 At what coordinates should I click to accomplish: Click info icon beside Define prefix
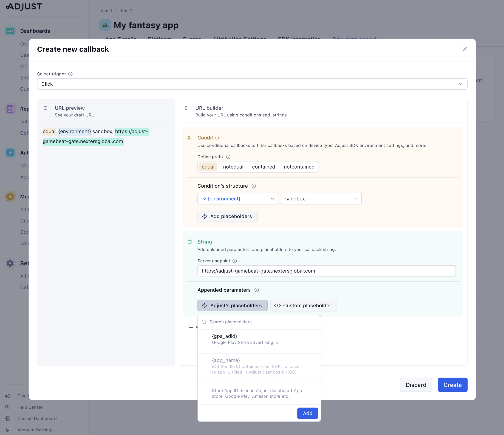pos(228,157)
